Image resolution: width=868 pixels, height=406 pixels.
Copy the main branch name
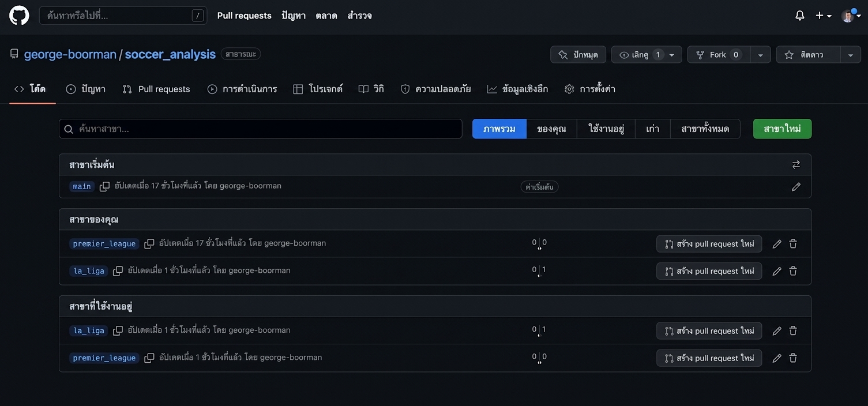(x=104, y=186)
